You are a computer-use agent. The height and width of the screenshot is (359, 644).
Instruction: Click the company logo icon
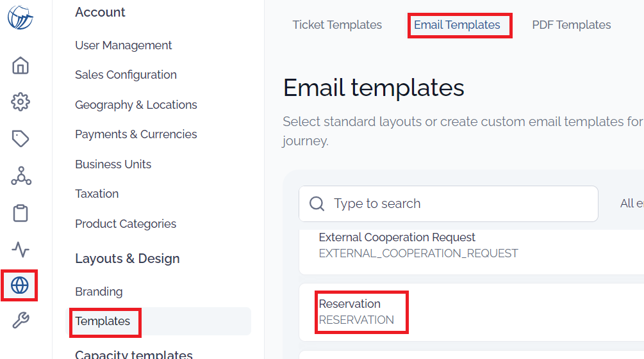[20, 18]
